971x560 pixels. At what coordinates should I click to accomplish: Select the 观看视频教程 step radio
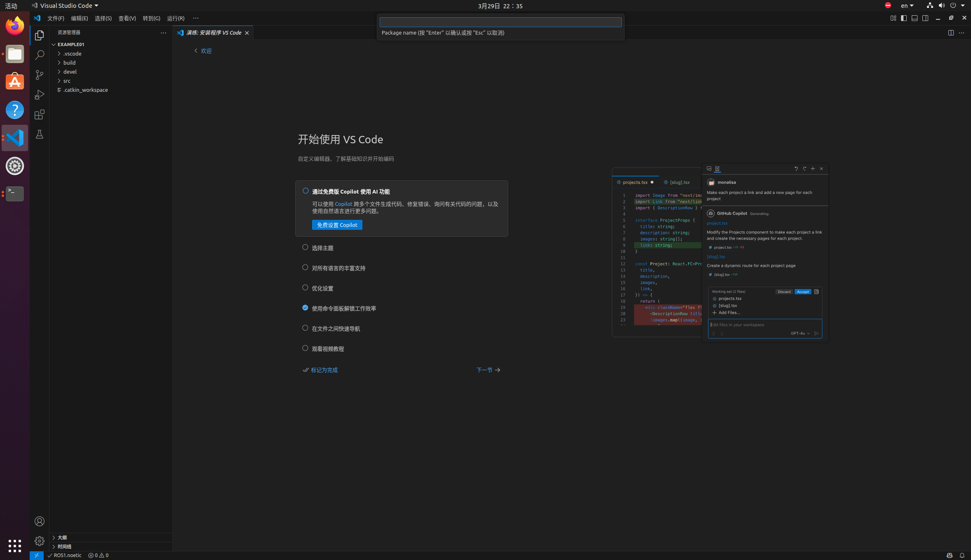pyautogui.click(x=305, y=348)
